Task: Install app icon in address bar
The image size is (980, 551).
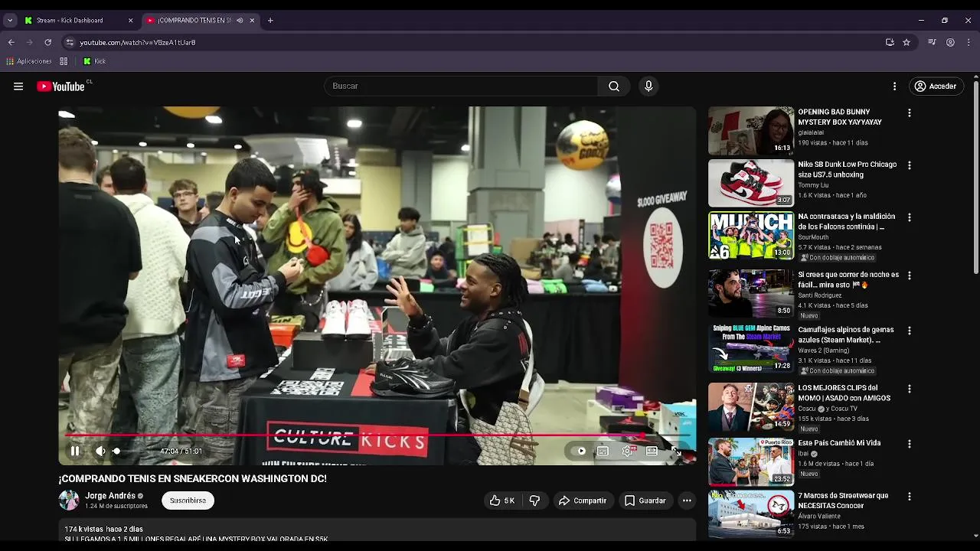Action: click(x=890, y=42)
